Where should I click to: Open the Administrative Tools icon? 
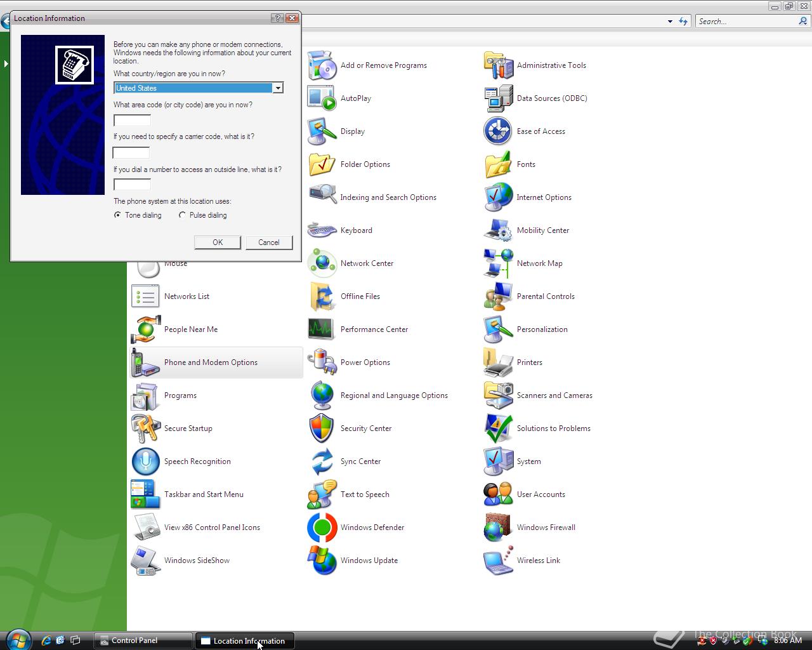(499, 65)
